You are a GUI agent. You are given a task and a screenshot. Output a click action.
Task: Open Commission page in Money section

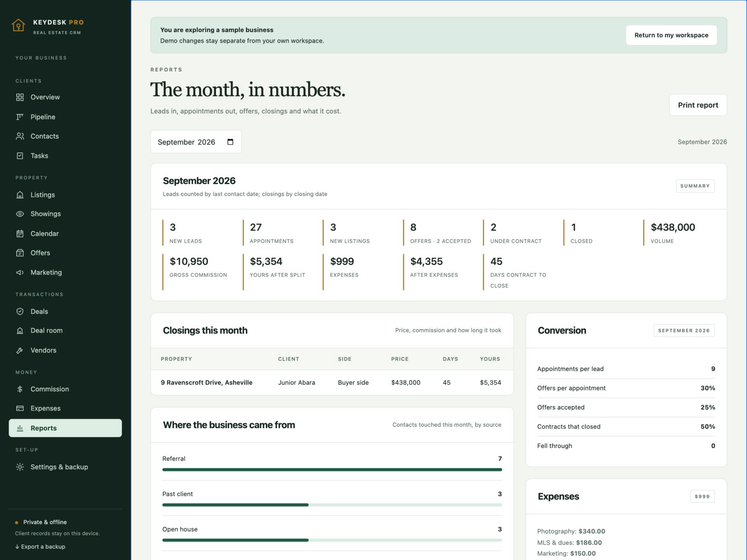click(65, 389)
